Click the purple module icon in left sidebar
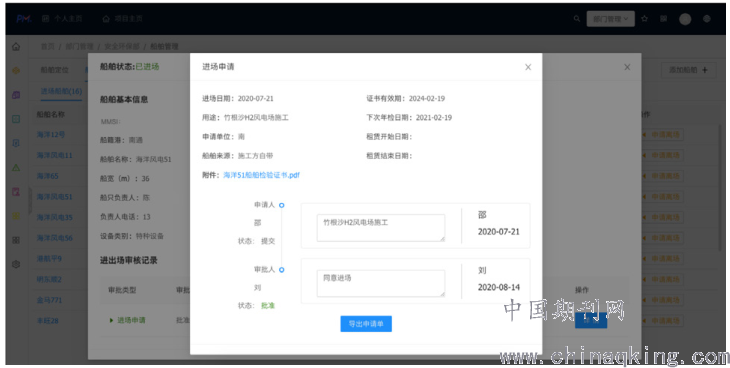 (x=16, y=95)
